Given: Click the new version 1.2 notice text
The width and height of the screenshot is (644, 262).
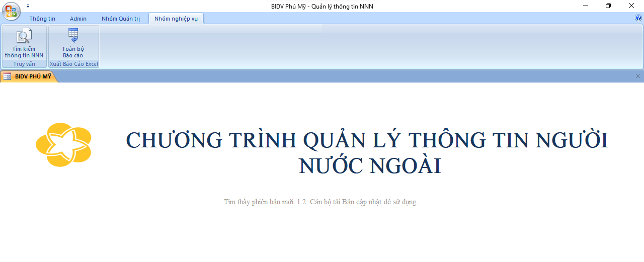Looking at the screenshot, I should (321, 202).
